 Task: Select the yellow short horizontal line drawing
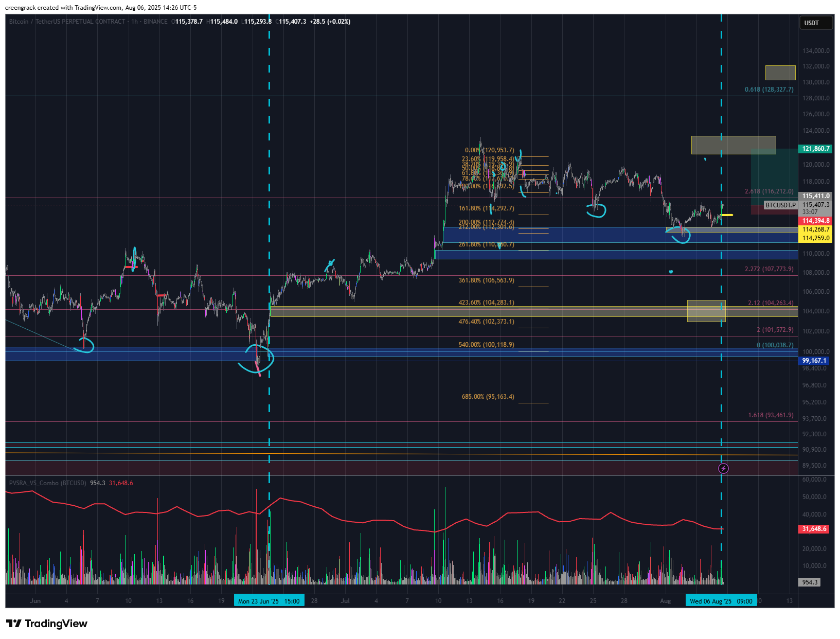point(727,215)
